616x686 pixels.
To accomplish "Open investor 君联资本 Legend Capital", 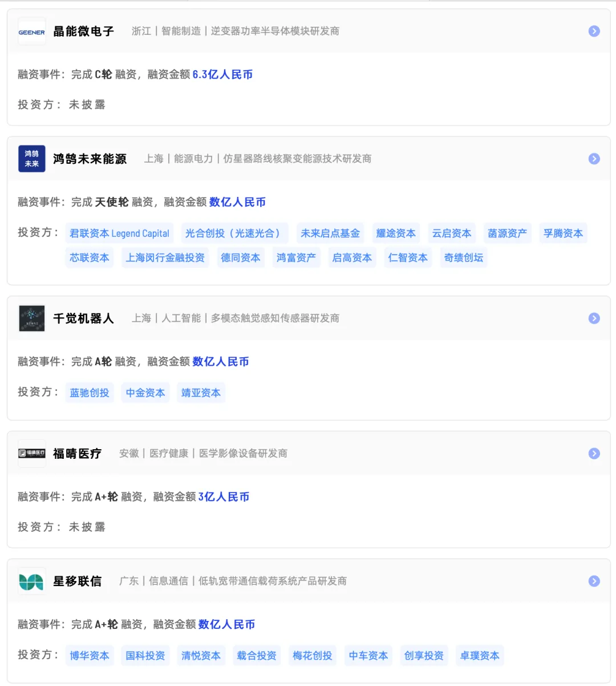I will click(119, 233).
